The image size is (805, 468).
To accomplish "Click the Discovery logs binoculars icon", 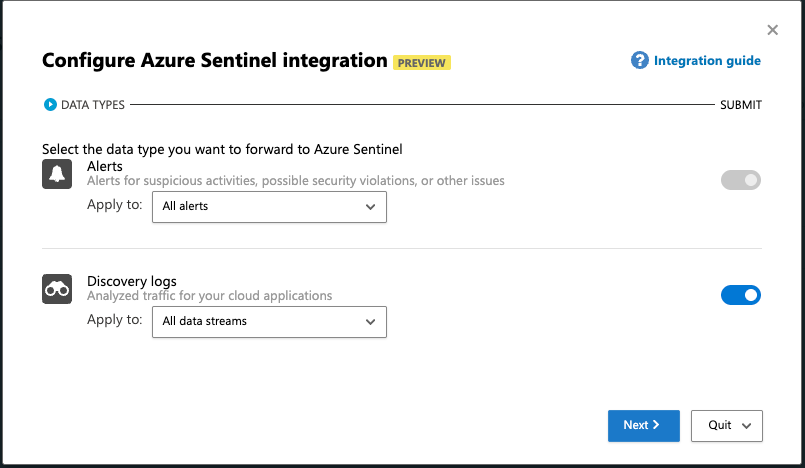I will click(57, 290).
